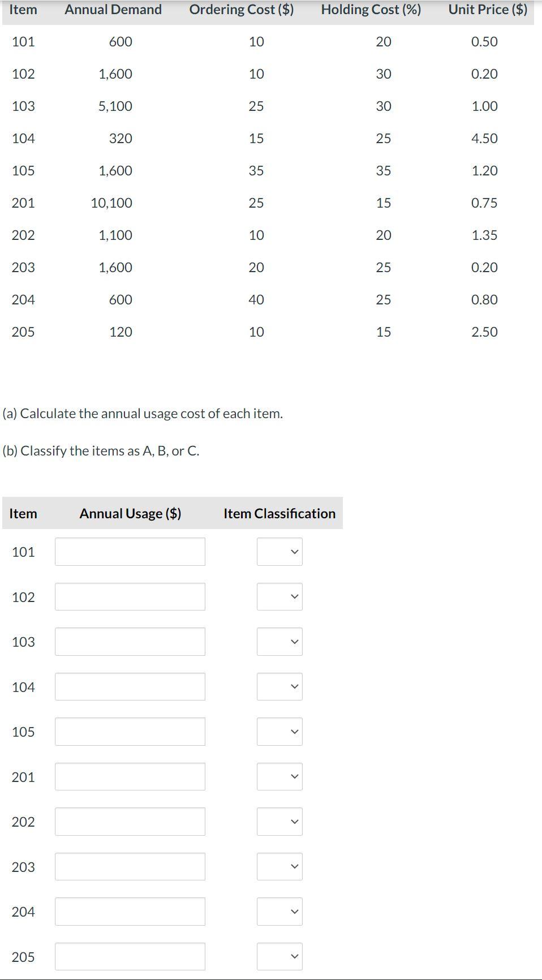The height and width of the screenshot is (980, 542).
Task: Click item 205's Annual Usage input field
Action: point(130,956)
